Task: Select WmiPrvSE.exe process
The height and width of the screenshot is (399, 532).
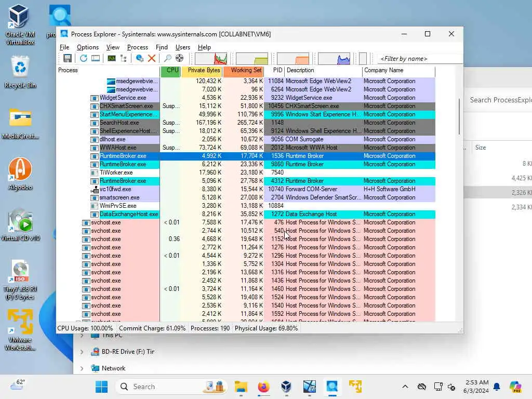Action: [246, 206]
